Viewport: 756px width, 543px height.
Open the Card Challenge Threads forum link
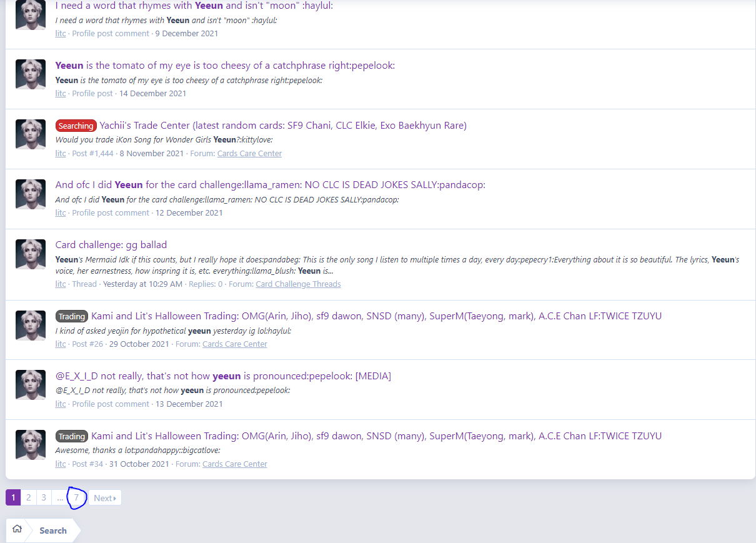(x=298, y=284)
